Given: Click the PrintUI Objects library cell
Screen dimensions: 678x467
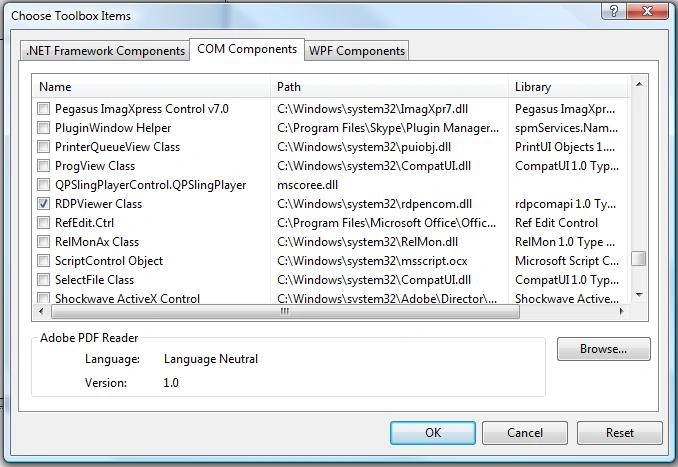Looking at the screenshot, I should pyautogui.click(x=565, y=147).
